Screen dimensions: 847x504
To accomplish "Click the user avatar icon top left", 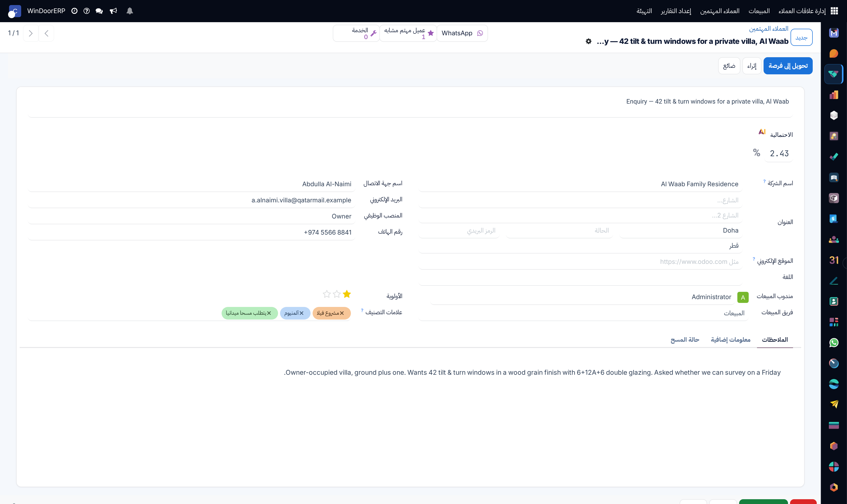I will click(15, 11).
